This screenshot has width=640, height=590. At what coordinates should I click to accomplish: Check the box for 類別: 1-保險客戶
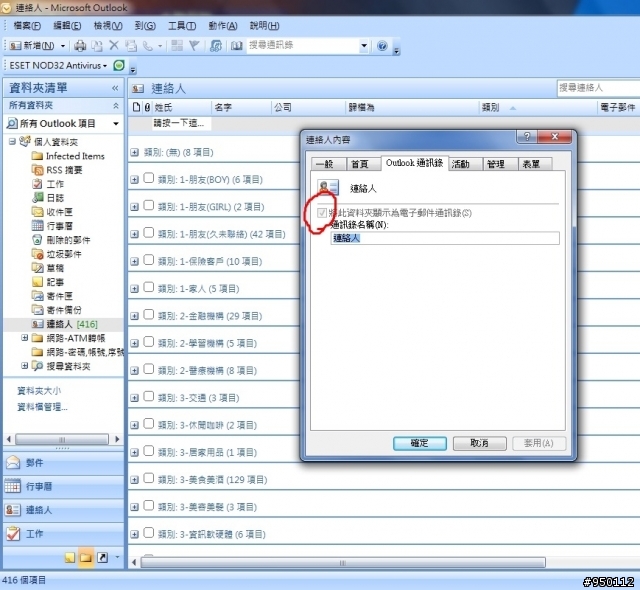149,260
